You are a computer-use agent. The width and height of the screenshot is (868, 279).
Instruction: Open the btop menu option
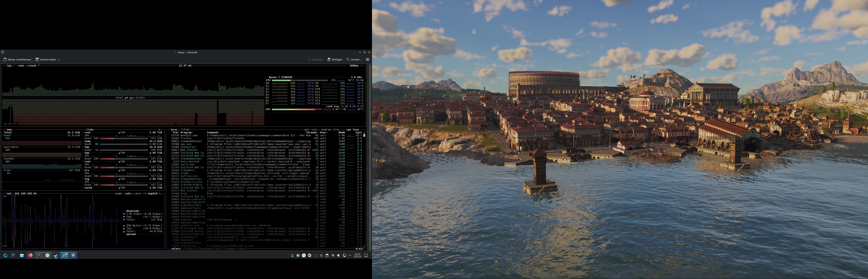pos(21,66)
